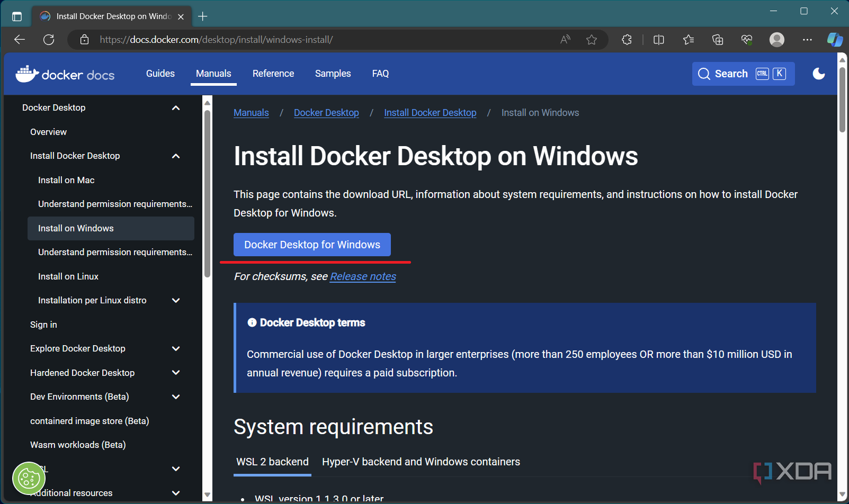Expand Dev Environments (Beta) section
The width and height of the screenshot is (849, 504).
click(176, 397)
